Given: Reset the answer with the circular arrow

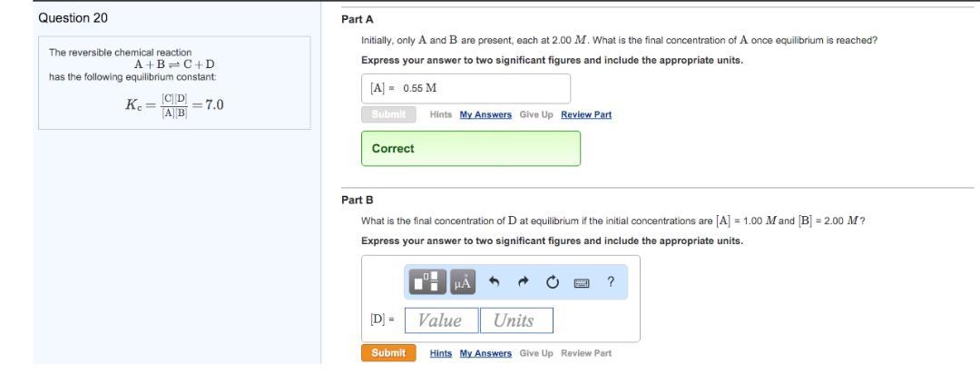Looking at the screenshot, I should (x=552, y=282).
